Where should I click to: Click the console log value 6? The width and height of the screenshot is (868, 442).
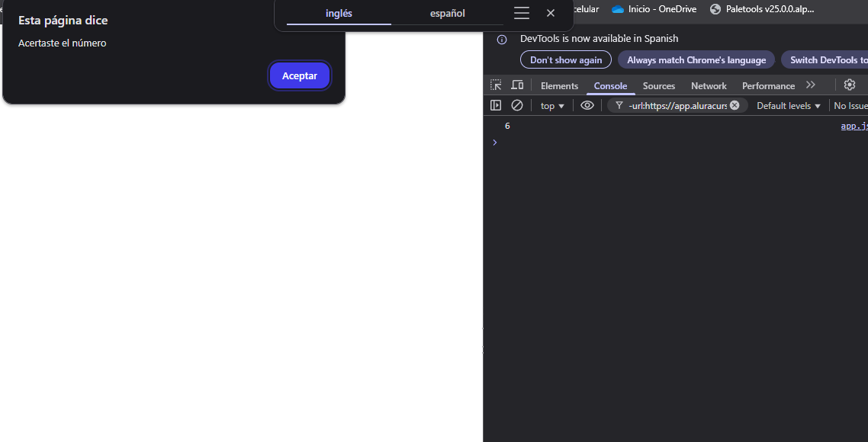coord(507,127)
